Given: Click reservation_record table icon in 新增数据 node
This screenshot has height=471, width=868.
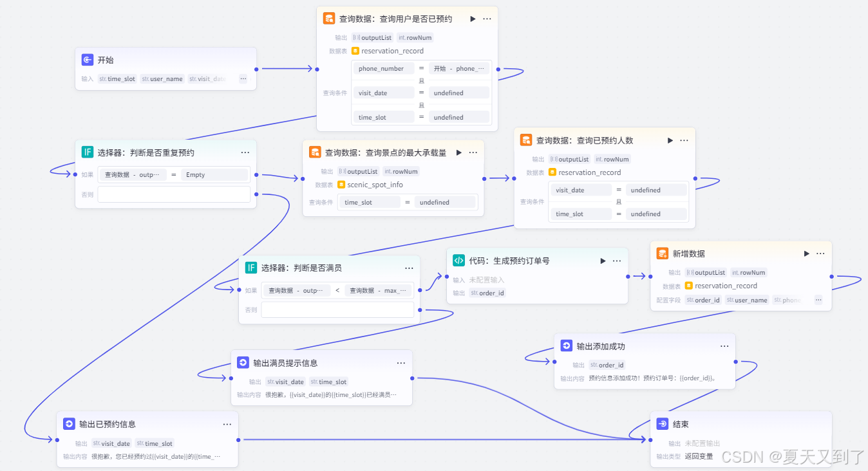Looking at the screenshot, I should click(688, 286).
